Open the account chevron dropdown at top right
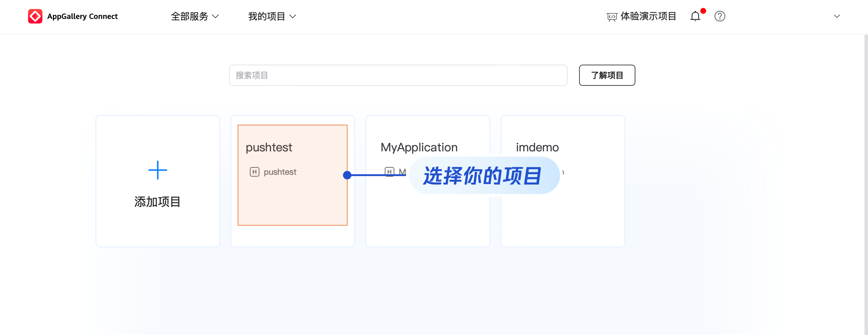The width and height of the screenshot is (868, 336). (837, 16)
